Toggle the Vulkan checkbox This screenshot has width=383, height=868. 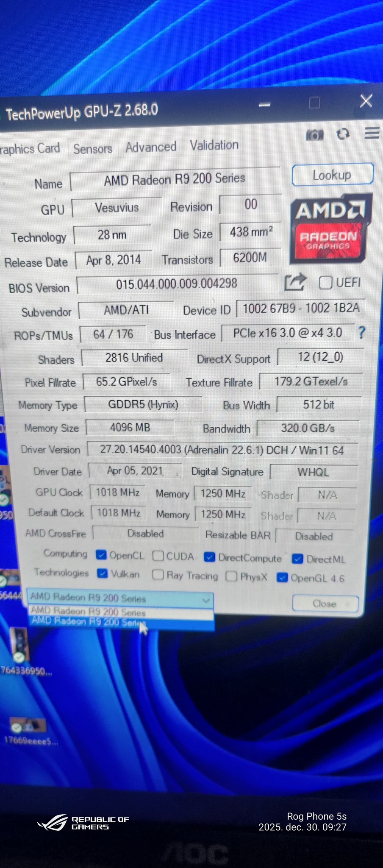pos(102,573)
